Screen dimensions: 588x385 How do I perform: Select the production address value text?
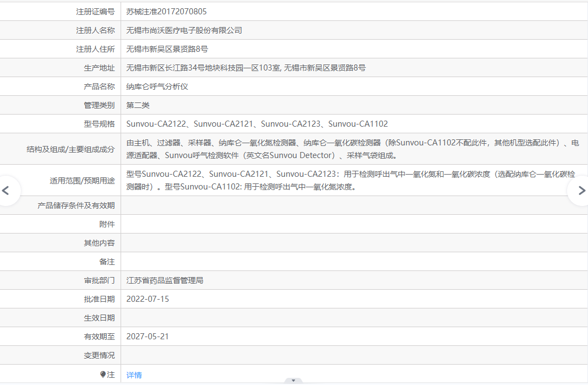point(246,68)
